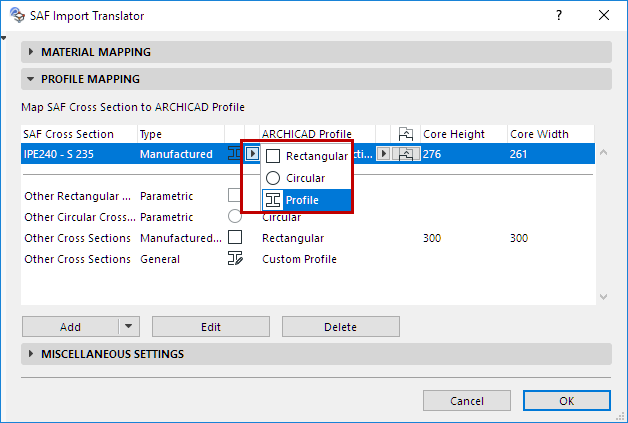628x423 pixels.
Task: Click the Delete button
Action: (340, 327)
